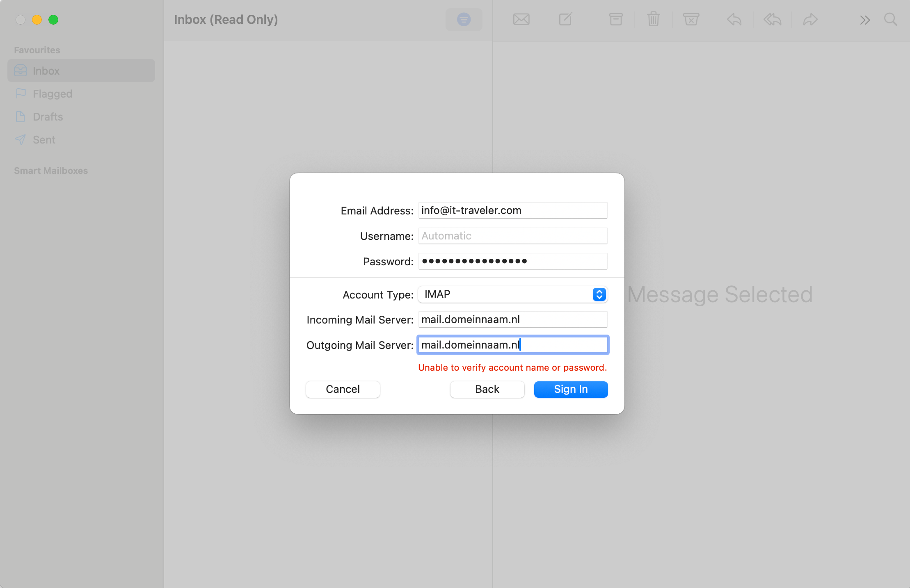This screenshot has width=910, height=588.
Task: Click the Get Mail envelope icon
Action: coord(521,19)
